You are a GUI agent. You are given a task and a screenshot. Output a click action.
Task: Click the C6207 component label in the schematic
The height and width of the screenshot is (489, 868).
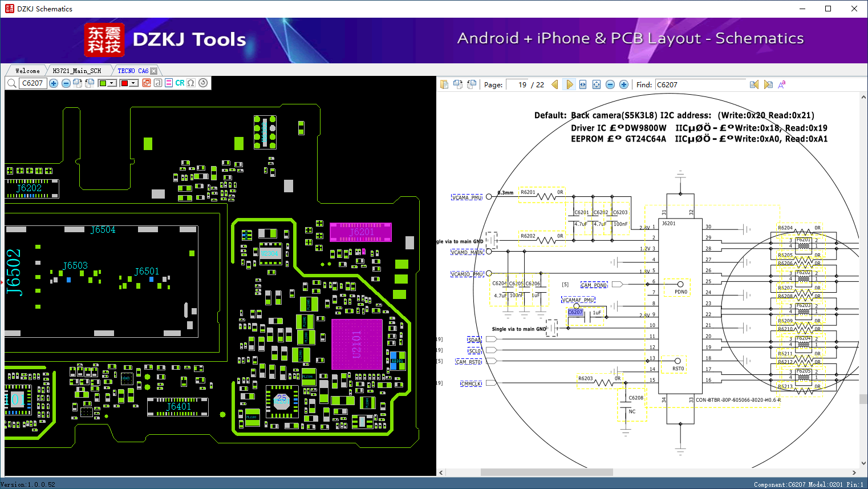tap(575, 312)
